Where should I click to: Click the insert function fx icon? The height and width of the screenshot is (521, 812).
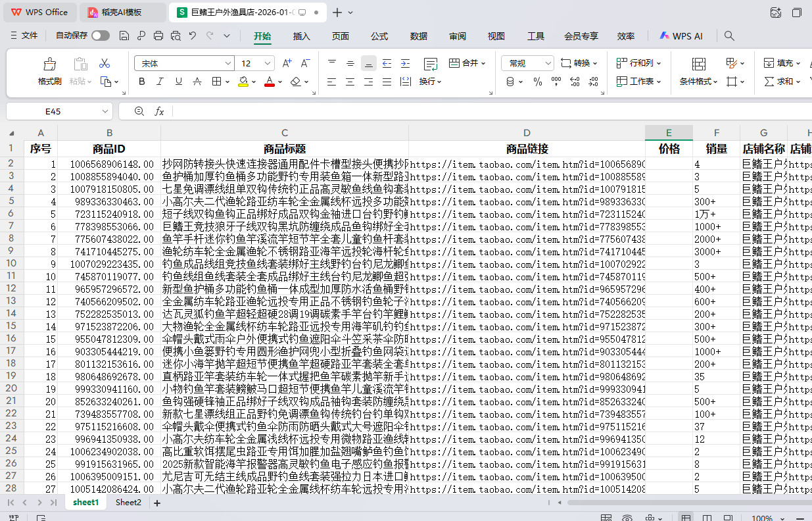pos(159,111)
